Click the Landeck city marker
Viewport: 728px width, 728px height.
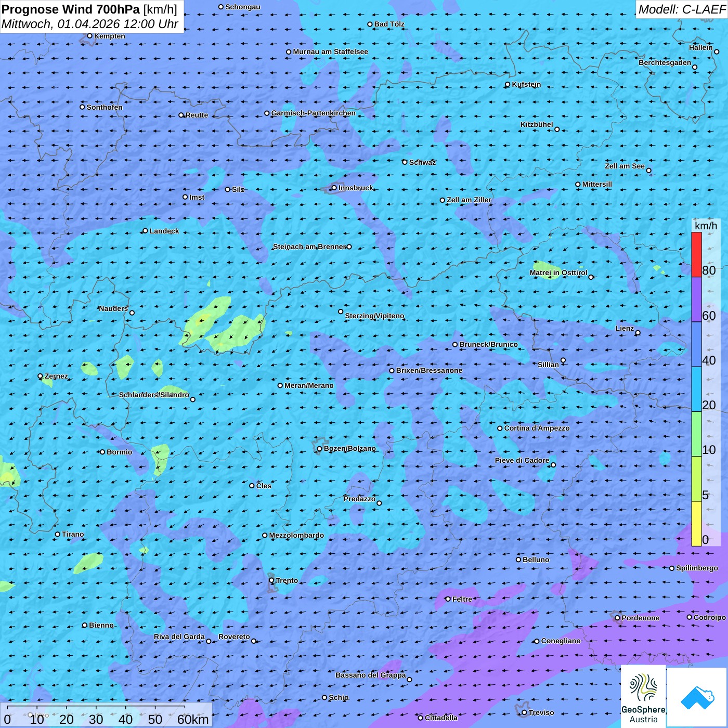click(145, 231)
